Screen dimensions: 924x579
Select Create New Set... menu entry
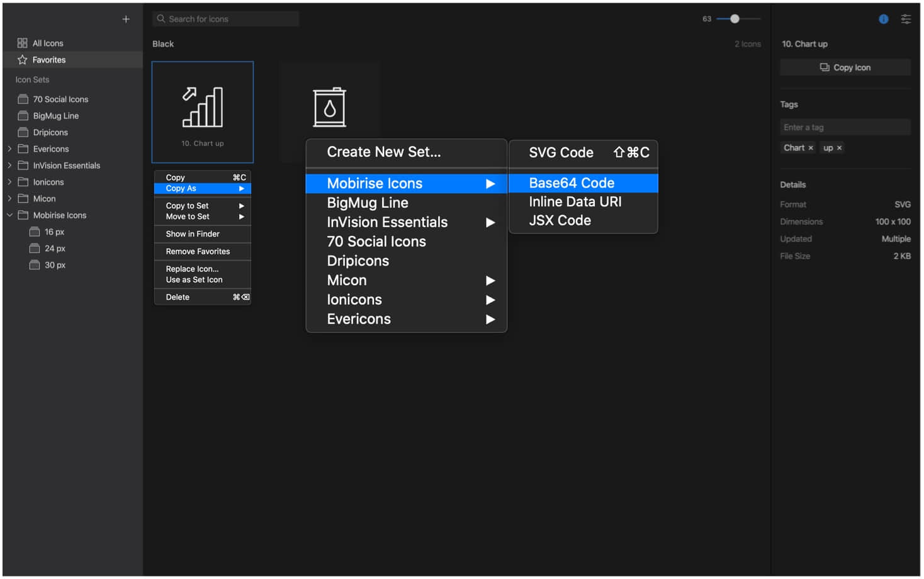pos(407,152)
